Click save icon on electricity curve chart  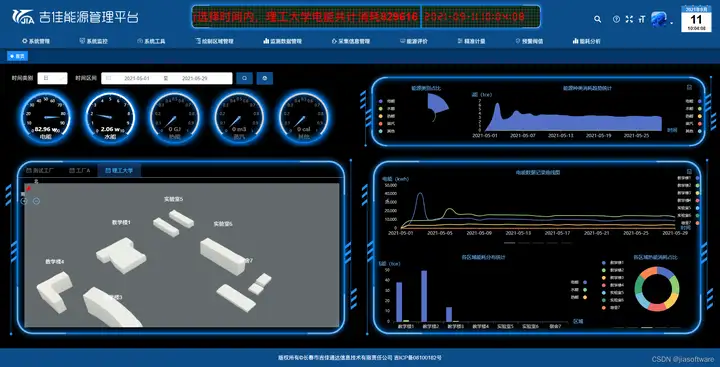(x=689, y=171)
